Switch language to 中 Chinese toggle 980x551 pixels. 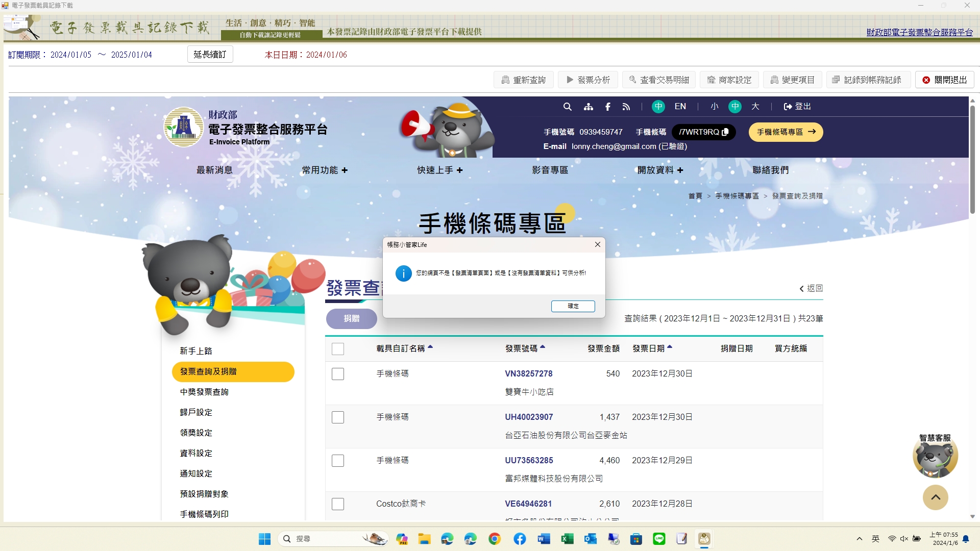[x=658, y=107]
